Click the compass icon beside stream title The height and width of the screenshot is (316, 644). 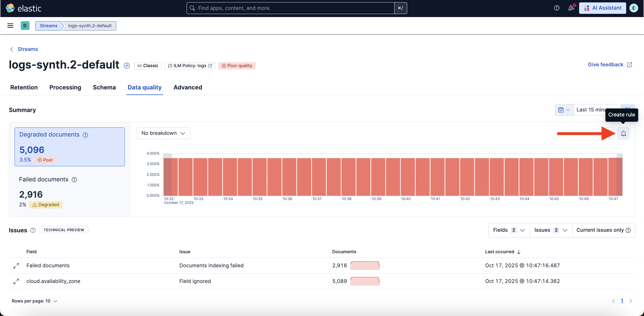coord(127,66)
